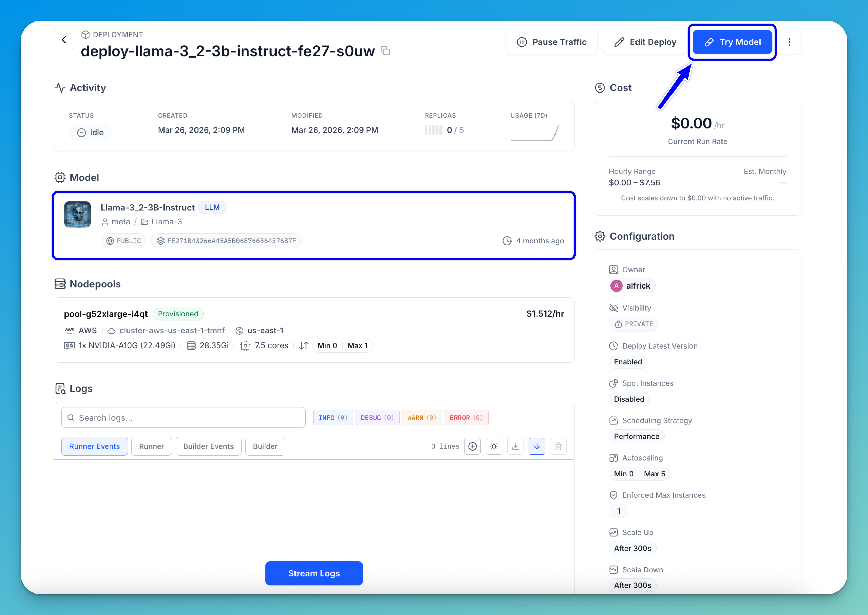Viewport: 868px width, 615px height.
Task: Click the Pause Traffic button
Action: tap(551, 42)
